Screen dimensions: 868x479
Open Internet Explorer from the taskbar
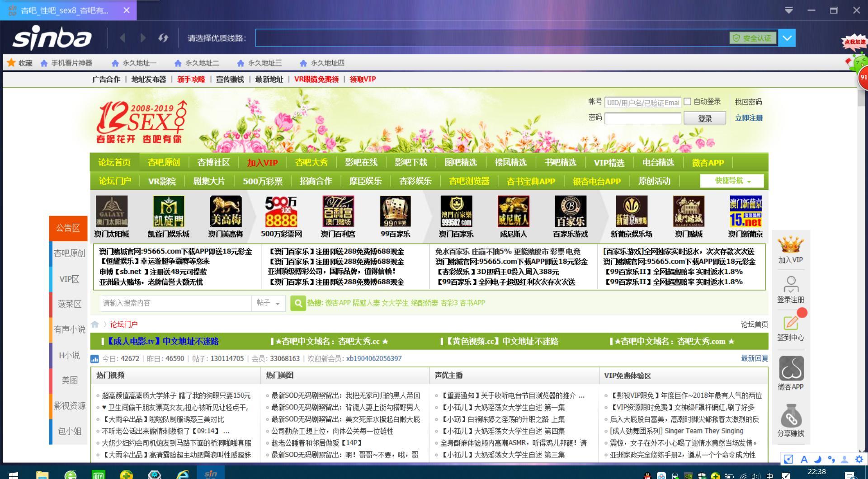[183, 474]
